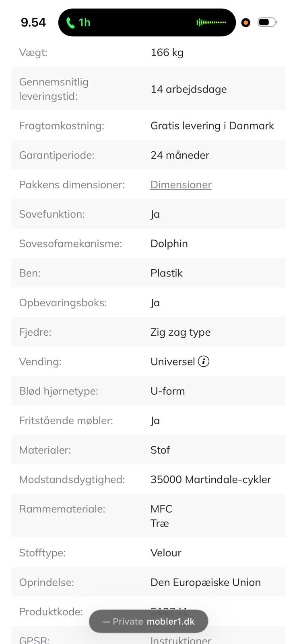Tap the battery status icon

[x=267, y=22]
